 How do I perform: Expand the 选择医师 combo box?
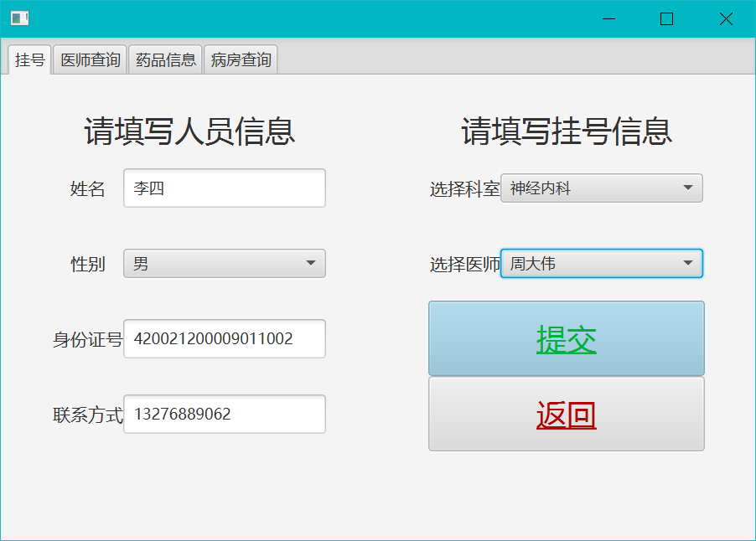[601, 264]
